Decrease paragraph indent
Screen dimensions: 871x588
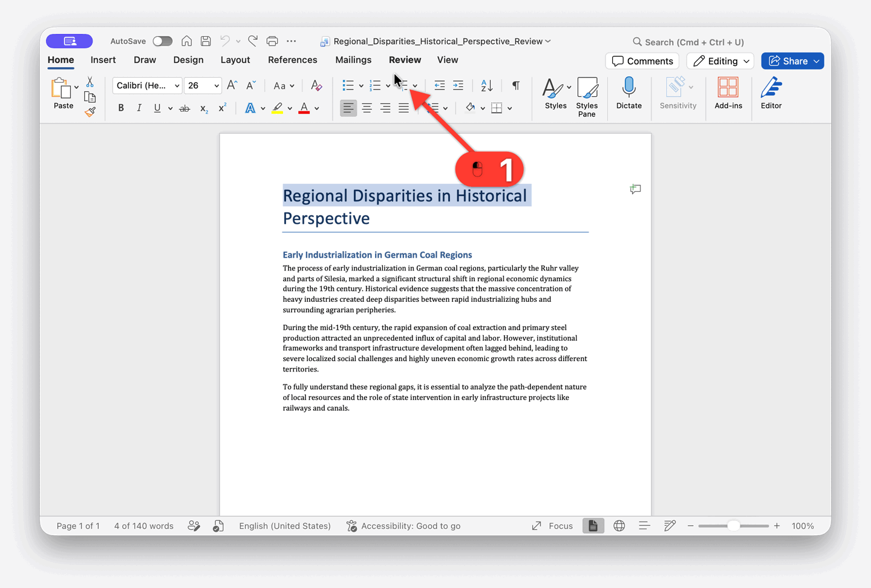pyautogui.click(x=440, y=85)
